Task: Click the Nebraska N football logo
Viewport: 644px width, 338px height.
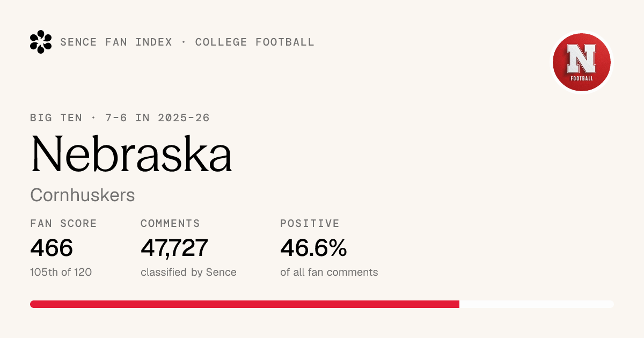Action: (x=582, y=62)
